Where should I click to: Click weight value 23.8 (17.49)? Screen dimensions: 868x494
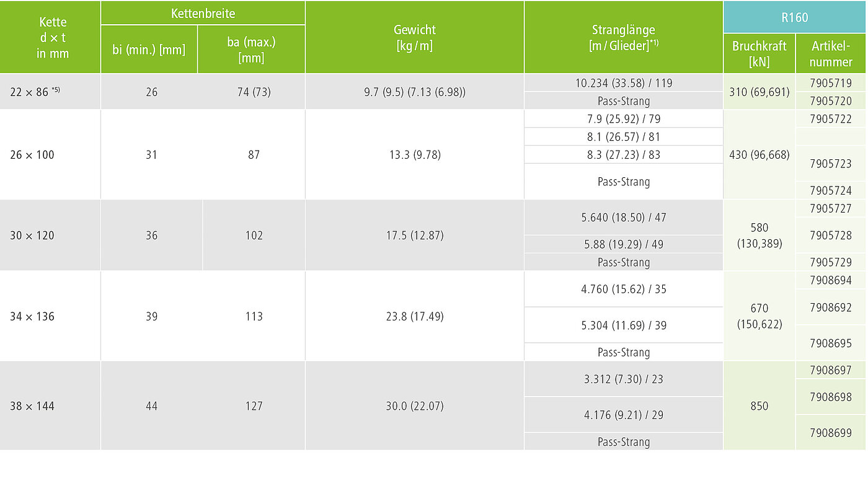(x=414, y=316)
